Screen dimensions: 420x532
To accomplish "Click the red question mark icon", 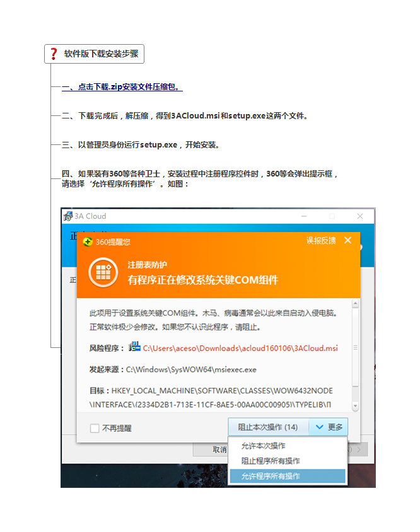I will pos(54,54).
